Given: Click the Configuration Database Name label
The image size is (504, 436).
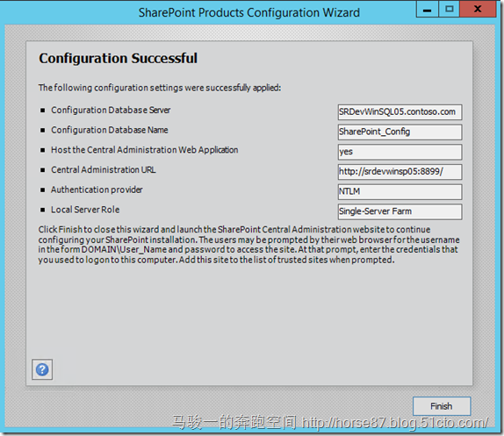Looking at the screenshot, I should click(x=109, y=130).
